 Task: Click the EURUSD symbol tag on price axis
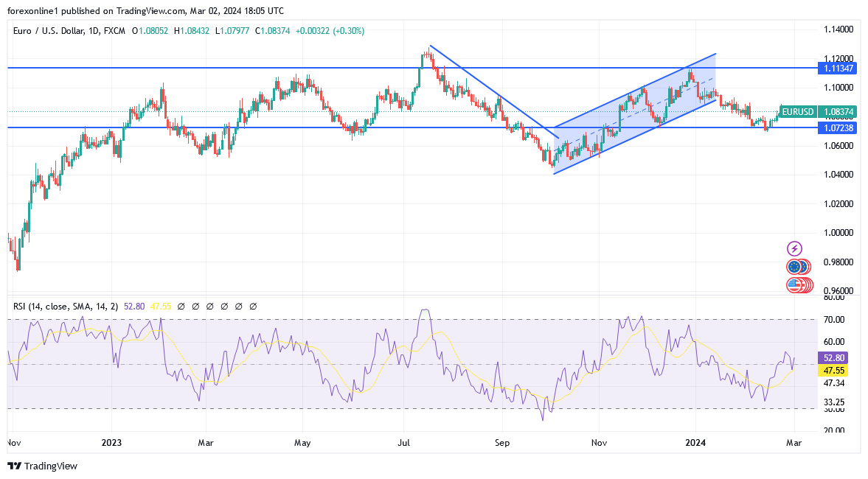pos(798,112)
